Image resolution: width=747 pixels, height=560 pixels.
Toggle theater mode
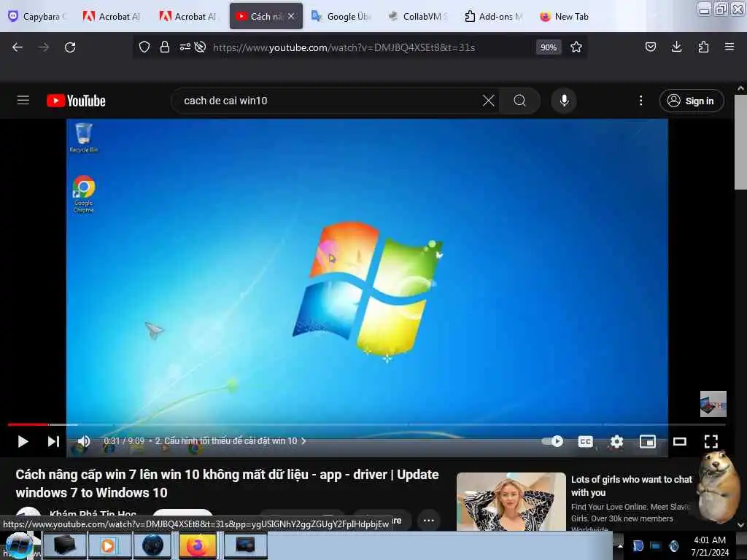tap(680, 441)
